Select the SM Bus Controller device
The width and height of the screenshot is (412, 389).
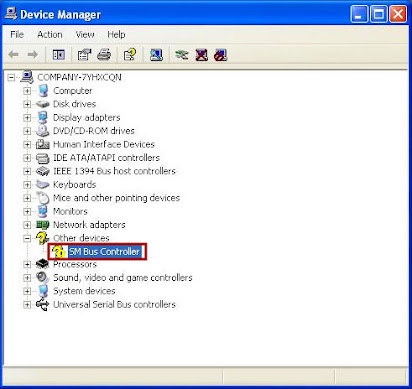[x=104, y=251]
